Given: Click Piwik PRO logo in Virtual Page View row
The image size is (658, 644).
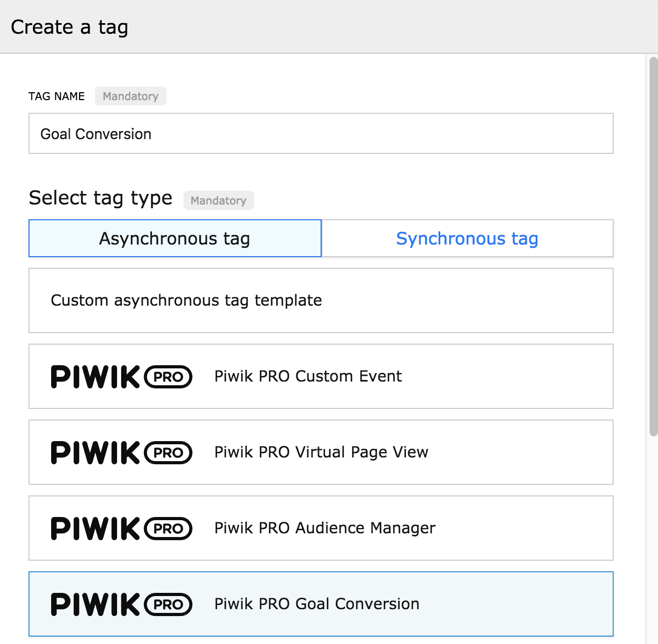Looking at the screenshot, I should coord(122,453).
